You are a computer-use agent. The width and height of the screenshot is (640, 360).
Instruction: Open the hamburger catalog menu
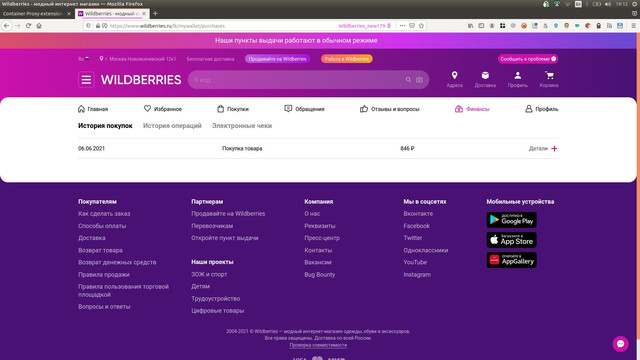pos(86,80)
